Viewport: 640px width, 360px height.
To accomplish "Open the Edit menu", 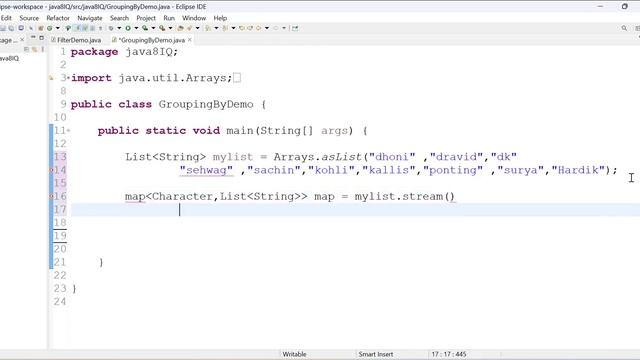I will (6, 18).
